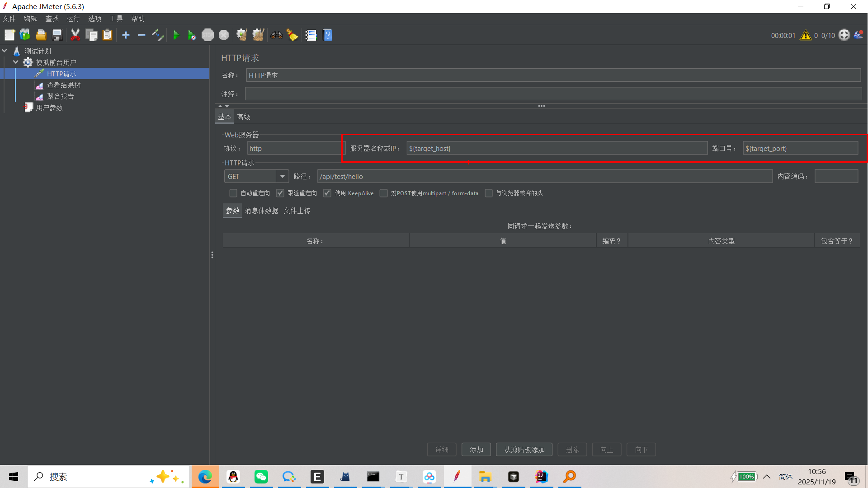This screenshot has height=488, width=868.
Task: Click the 从剪贴板添加 button
Action: pos(524,450)
